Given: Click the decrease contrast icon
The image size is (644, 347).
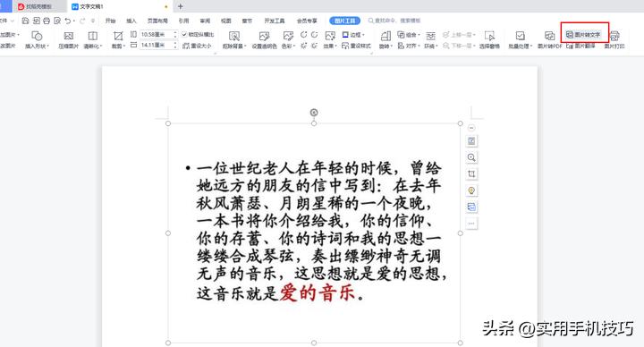Looking at the screenshot, I should click(314, 35).
